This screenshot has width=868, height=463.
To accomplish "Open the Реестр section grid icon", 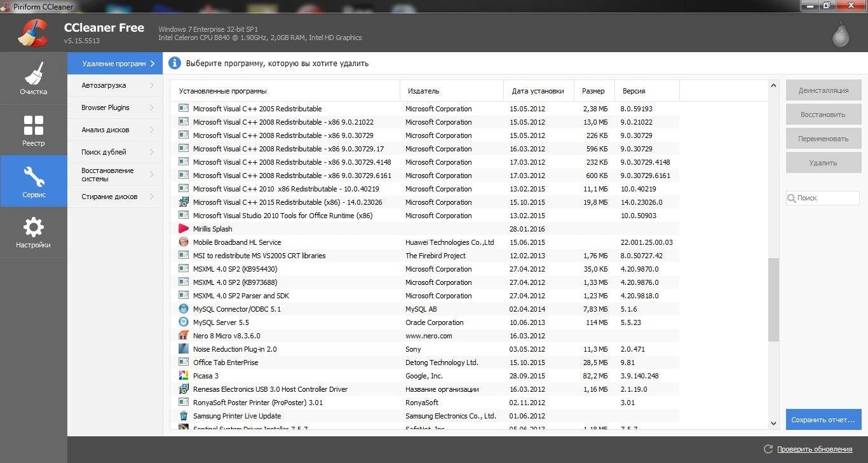I will [x=34, y=125].
